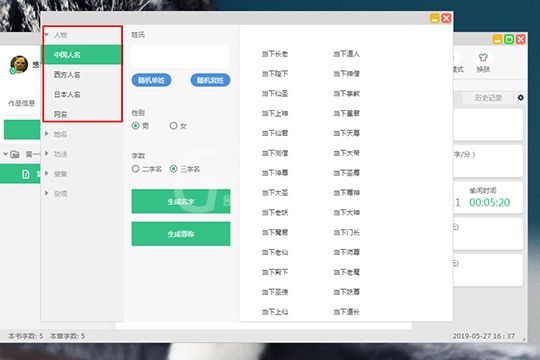Expand the 功法 category
The height and width of the screenshot is (360, 540).
(x=46, y=154)
